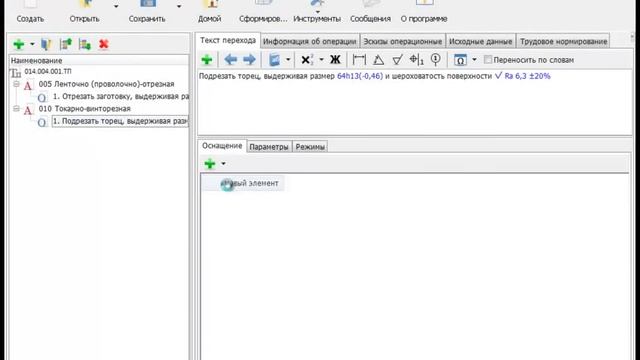Viewport: 640px width, 360px height.
Task: Open the dropdown arrow next to Открыть
Action: tap(116, 7)
